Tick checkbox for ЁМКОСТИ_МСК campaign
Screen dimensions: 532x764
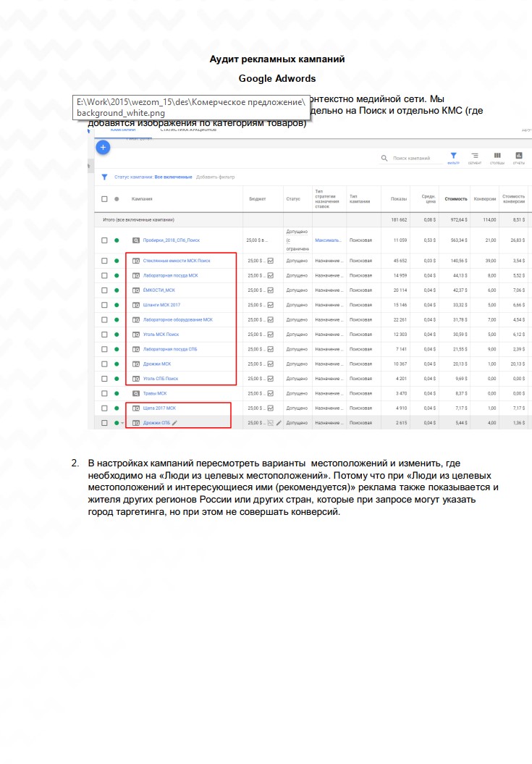click(x=104, y=290)
